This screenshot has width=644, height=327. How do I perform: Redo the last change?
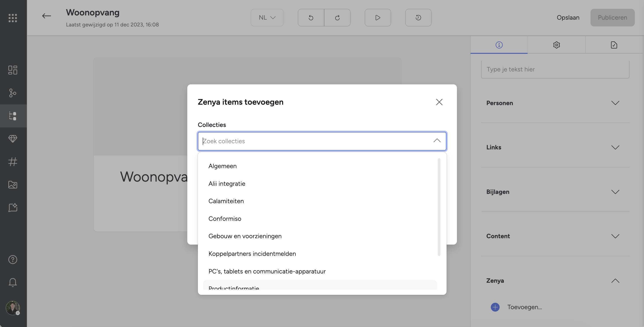coord(337,18)
